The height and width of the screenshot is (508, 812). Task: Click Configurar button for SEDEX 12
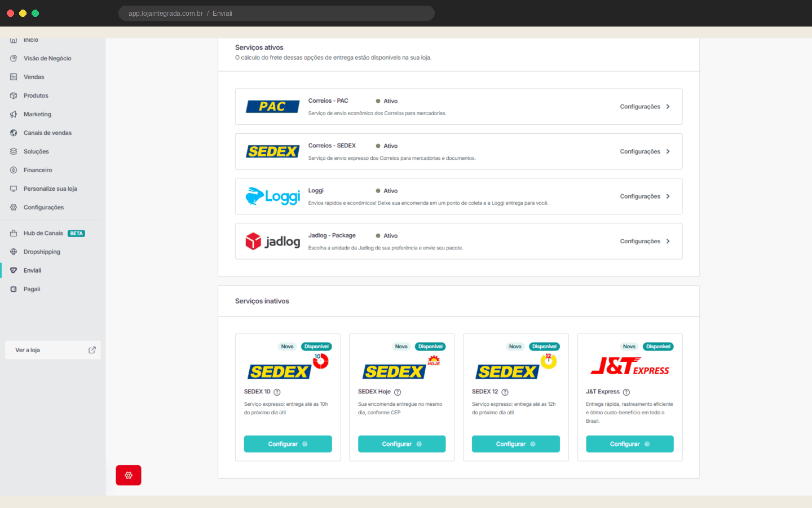[x=516, y=444]
